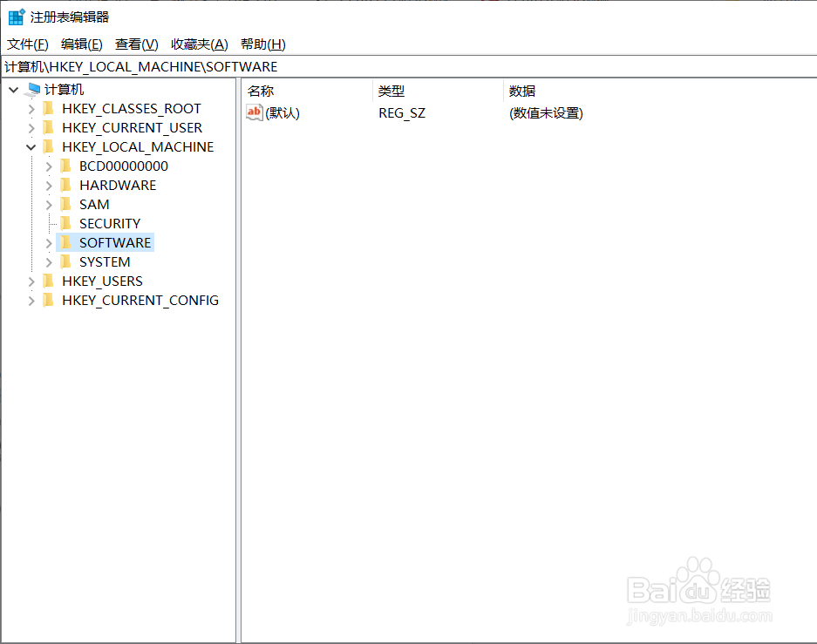Click the SECURITY folder icon
Screen dimensions: 817x644
tap(65, 223)
